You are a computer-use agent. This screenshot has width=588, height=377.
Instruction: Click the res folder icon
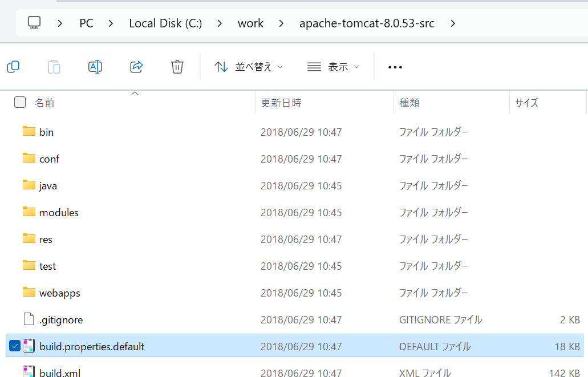coord(29,238)
